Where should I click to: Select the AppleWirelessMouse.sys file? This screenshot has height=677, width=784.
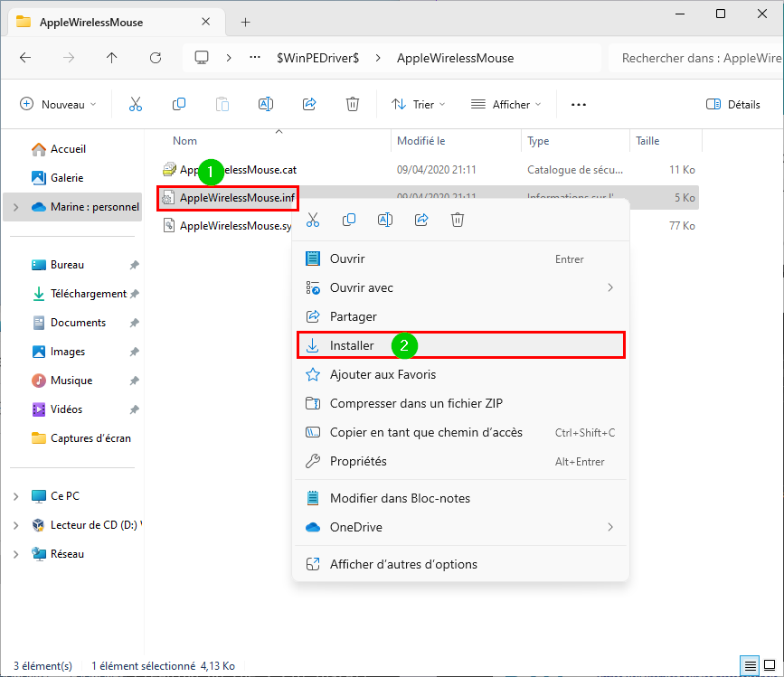[226, 226]
